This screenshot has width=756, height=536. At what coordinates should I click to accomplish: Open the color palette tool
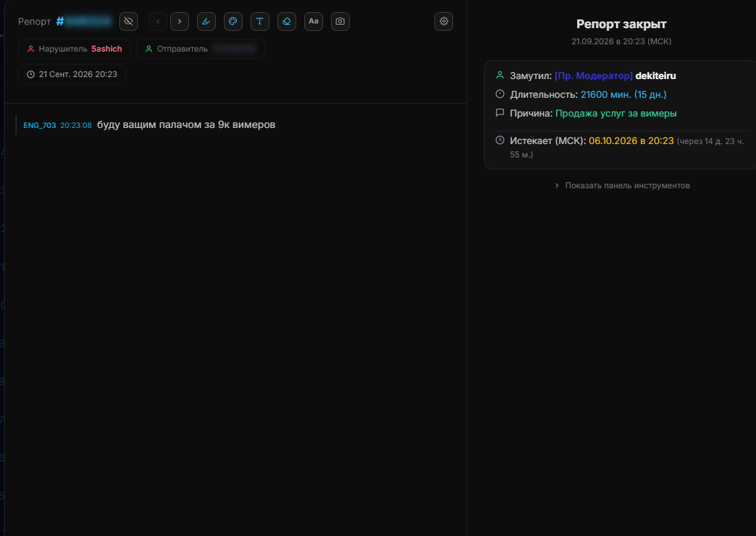pyautogui.click(x=233, y=21)
